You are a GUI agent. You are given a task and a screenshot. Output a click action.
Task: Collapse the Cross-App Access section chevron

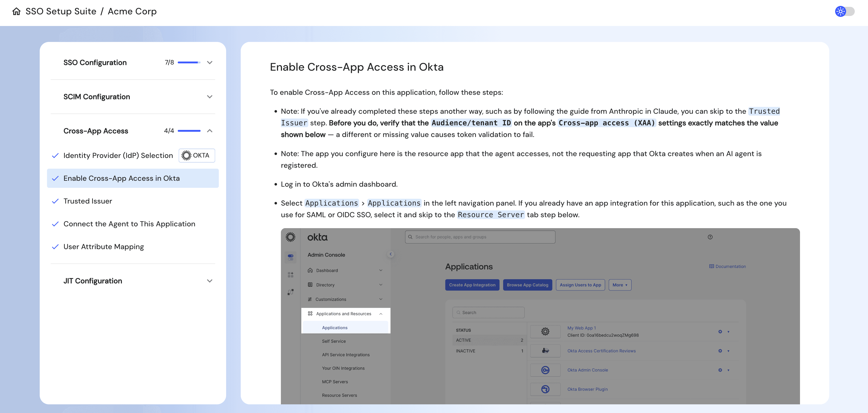[x=210, y=131]
